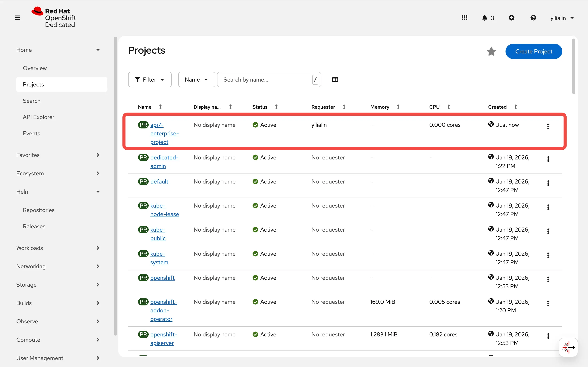Switch to the API Explorer section

click(38, 117)
